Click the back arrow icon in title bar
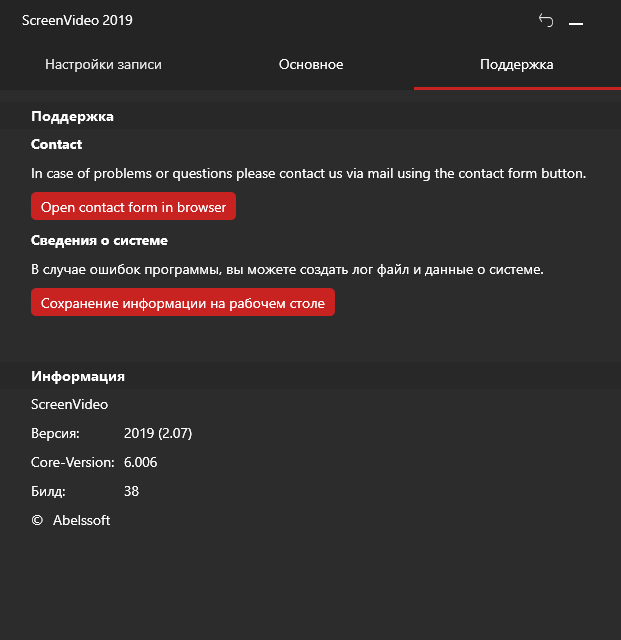This screenshot has width=621, height=640. 546,20
